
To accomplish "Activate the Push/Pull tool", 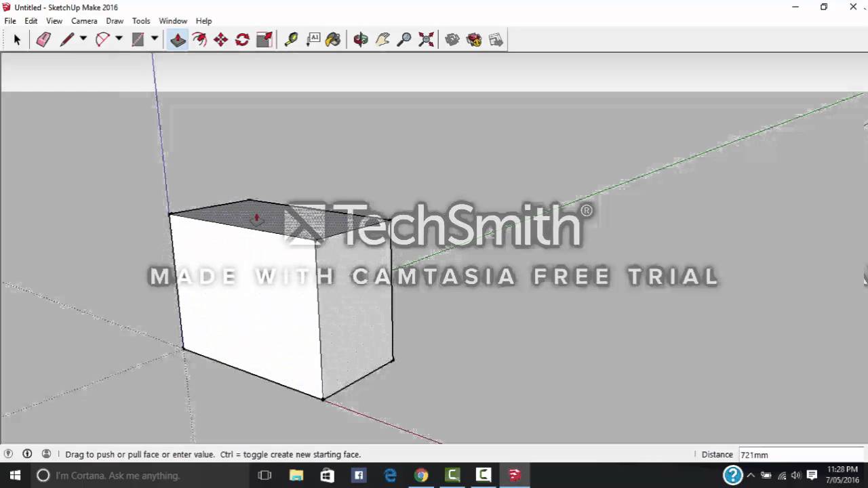I will [178, 40].
